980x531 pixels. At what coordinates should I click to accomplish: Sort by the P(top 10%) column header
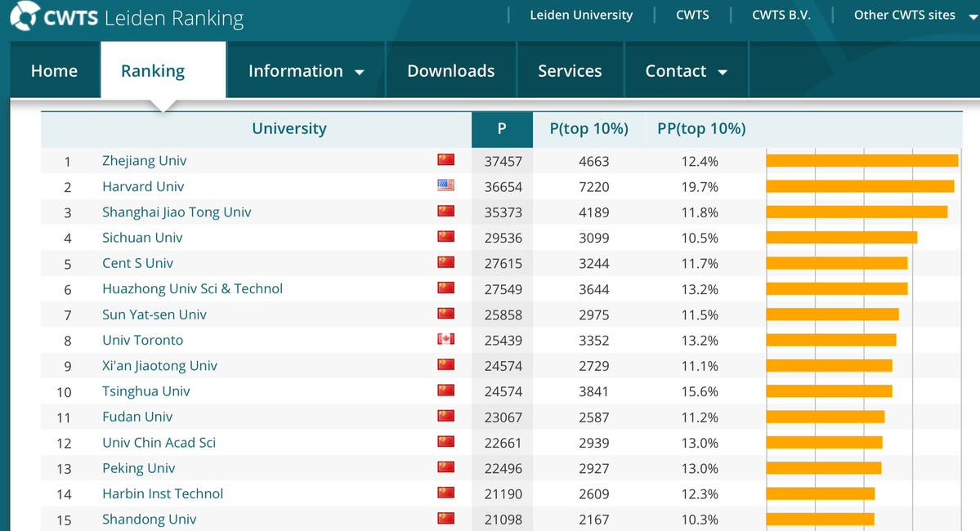coord(588,129)
